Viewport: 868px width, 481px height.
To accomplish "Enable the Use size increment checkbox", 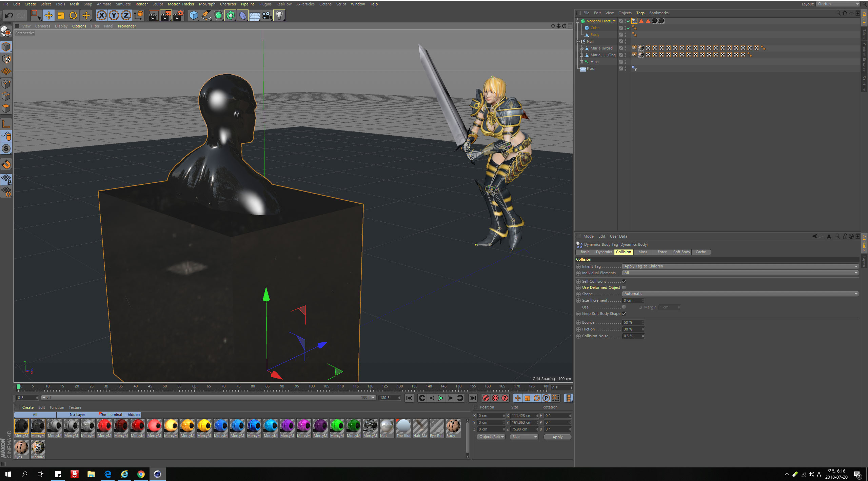I will pyautogui.click(x=624, y=307).
